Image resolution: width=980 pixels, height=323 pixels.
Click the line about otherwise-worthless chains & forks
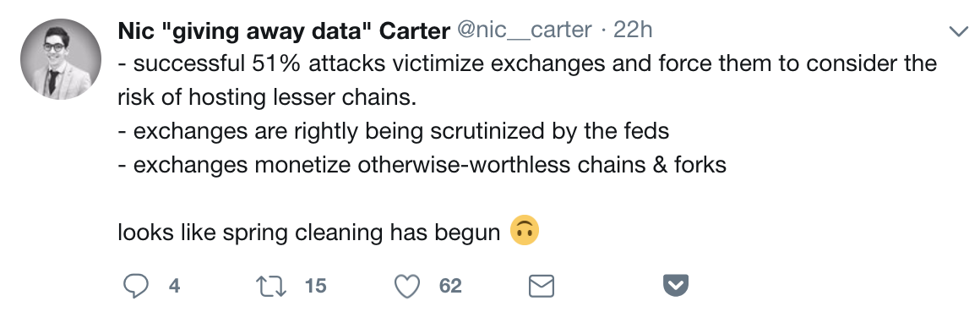[422, 165]
